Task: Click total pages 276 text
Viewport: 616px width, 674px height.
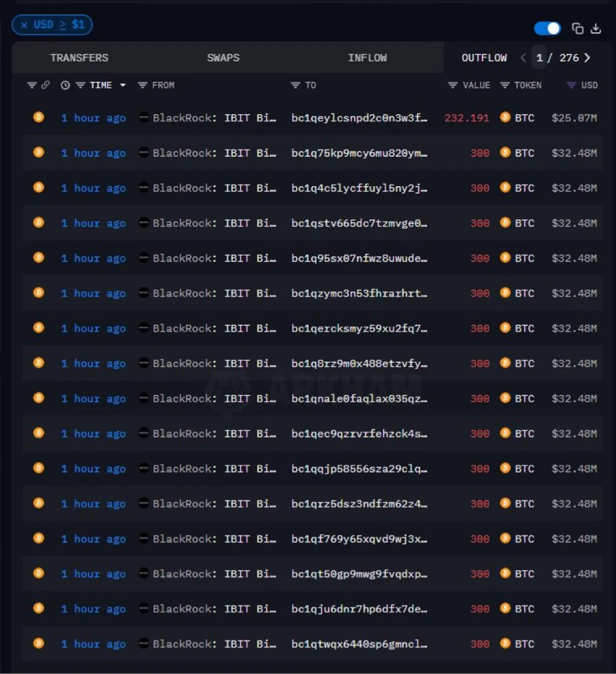Action: coord(569,58)
